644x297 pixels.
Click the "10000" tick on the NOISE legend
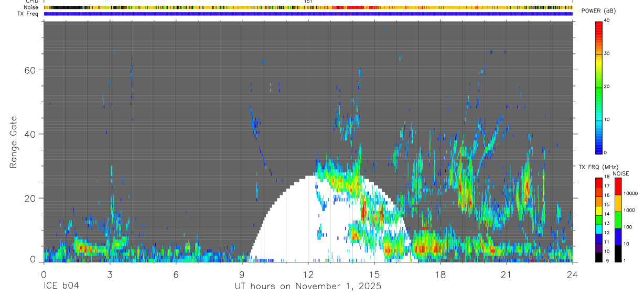pos(630,194)
